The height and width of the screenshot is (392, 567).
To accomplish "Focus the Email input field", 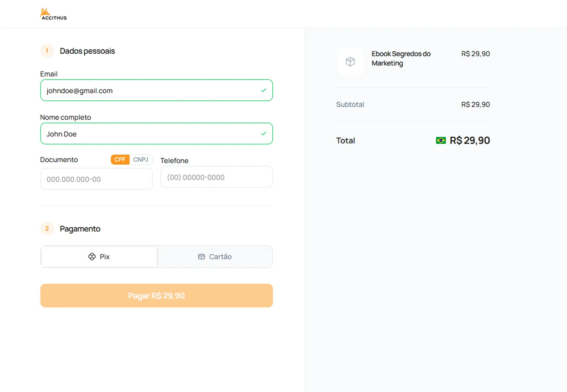I will pos(156,90).
